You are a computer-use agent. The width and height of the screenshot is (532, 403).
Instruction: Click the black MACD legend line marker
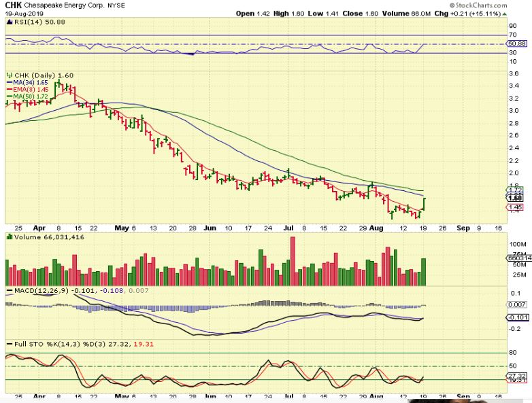10,291
